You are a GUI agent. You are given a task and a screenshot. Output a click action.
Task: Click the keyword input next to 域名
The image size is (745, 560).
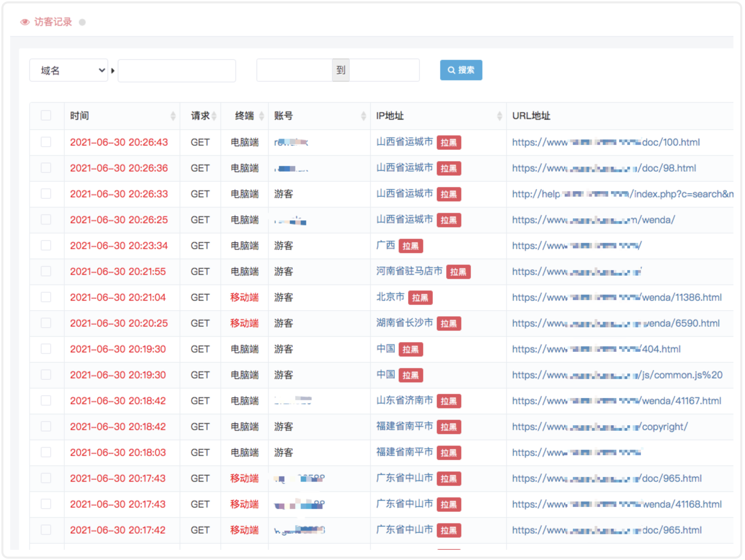point(177,70)
